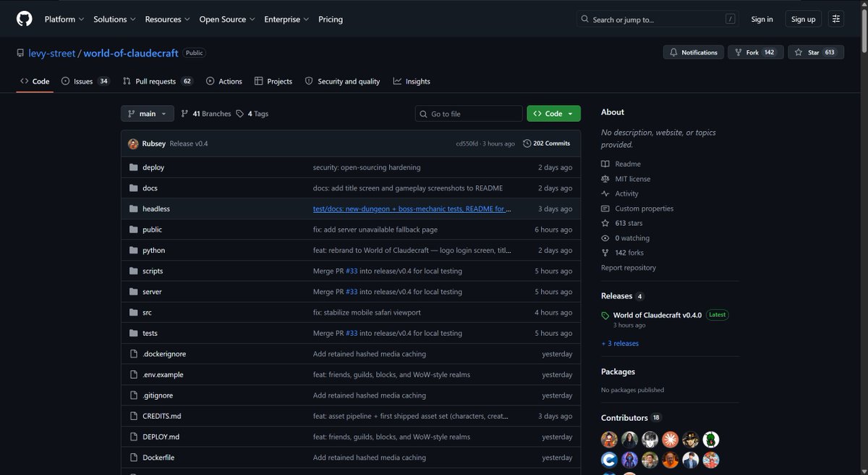The width and height of the screenshot is (868, 475).
Task: Open the levy-street owner link
Action: coord(52,54)
